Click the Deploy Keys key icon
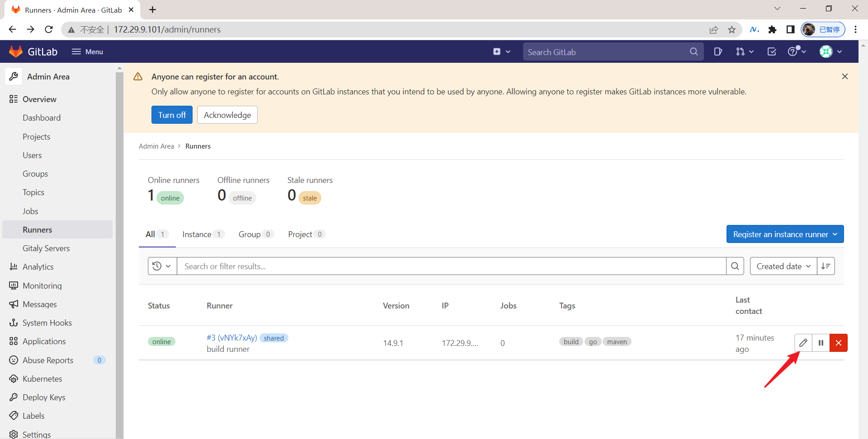The width and height of the screenshot is (868, 439). (14, 397)
